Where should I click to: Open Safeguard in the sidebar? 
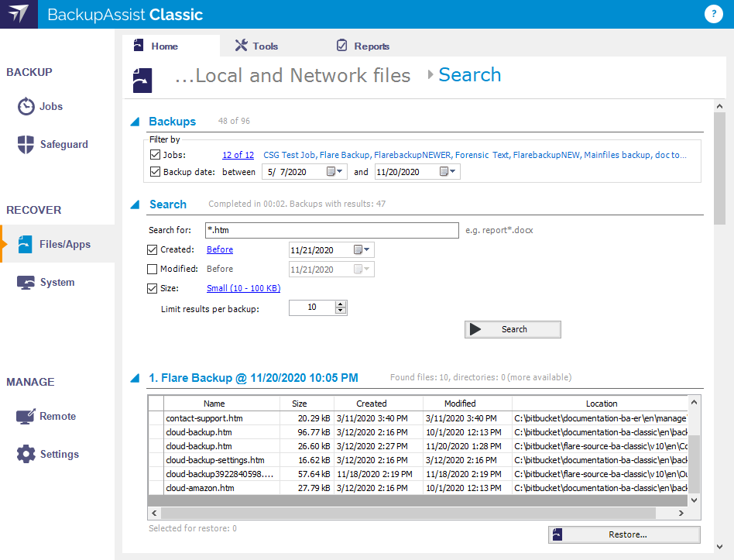tap(53, 144)
